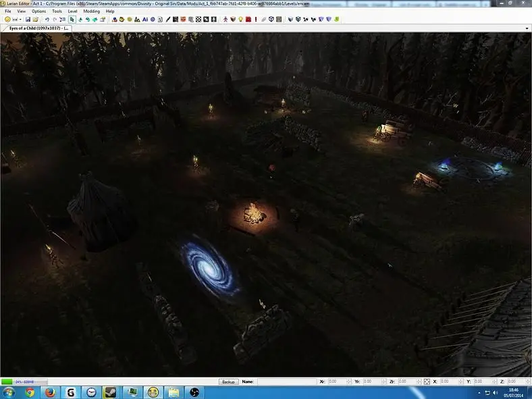Choose the green move tool icon
Viewport: 532px width, 399px height.
80,20
